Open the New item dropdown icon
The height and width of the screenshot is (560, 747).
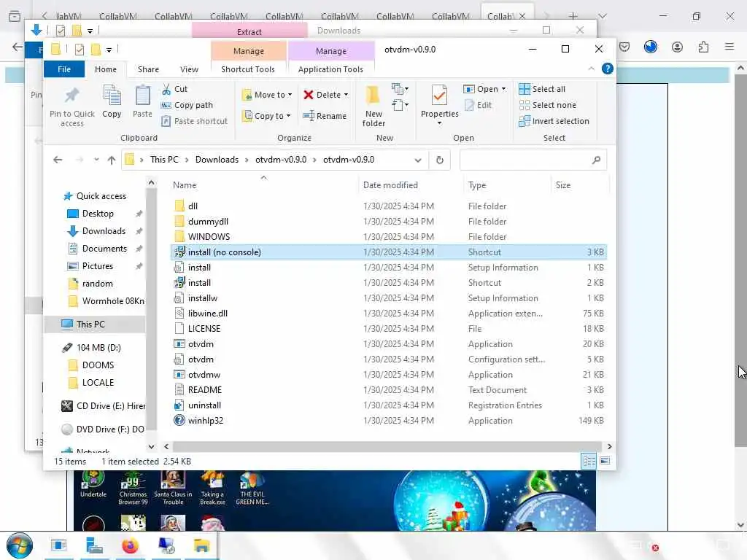point(400,89)
